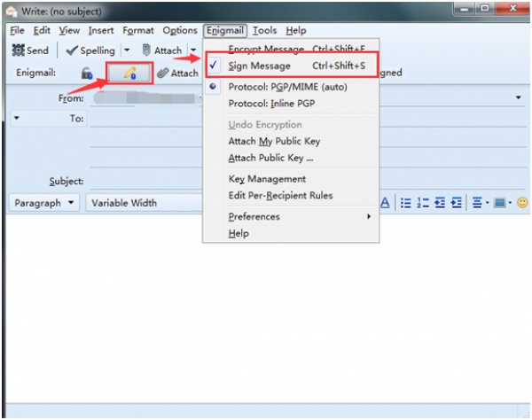Maximize the Write window

click(x=485, y=8)
